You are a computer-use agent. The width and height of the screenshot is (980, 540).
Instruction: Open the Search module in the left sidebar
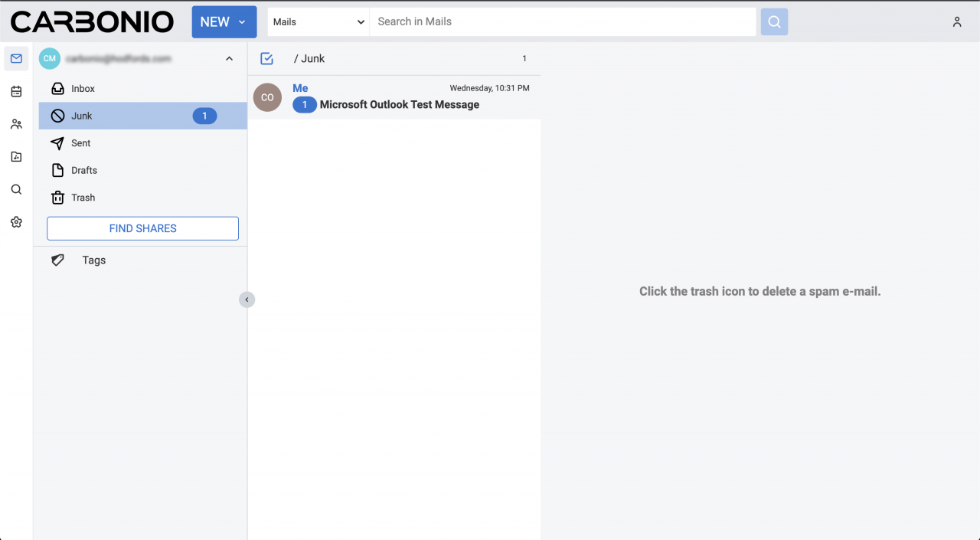pos(15,189)
